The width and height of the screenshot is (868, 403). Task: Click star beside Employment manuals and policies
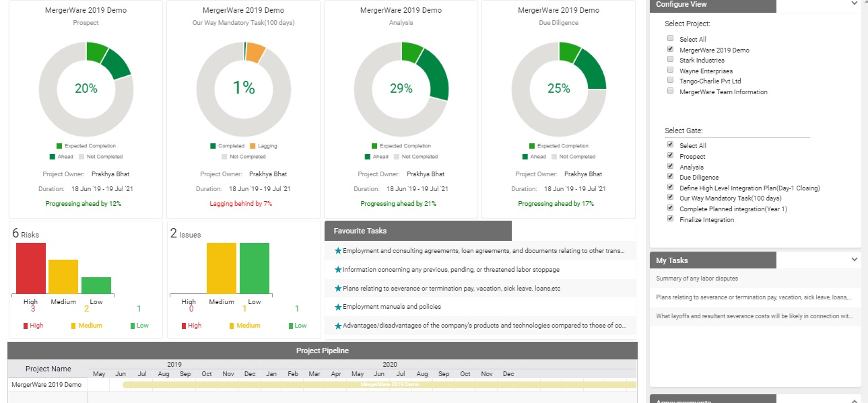[338, 307]
